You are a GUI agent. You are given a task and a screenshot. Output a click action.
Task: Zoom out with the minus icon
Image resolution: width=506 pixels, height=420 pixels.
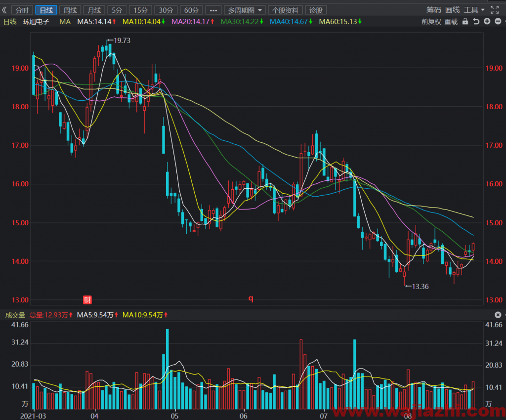coord(498,21)
